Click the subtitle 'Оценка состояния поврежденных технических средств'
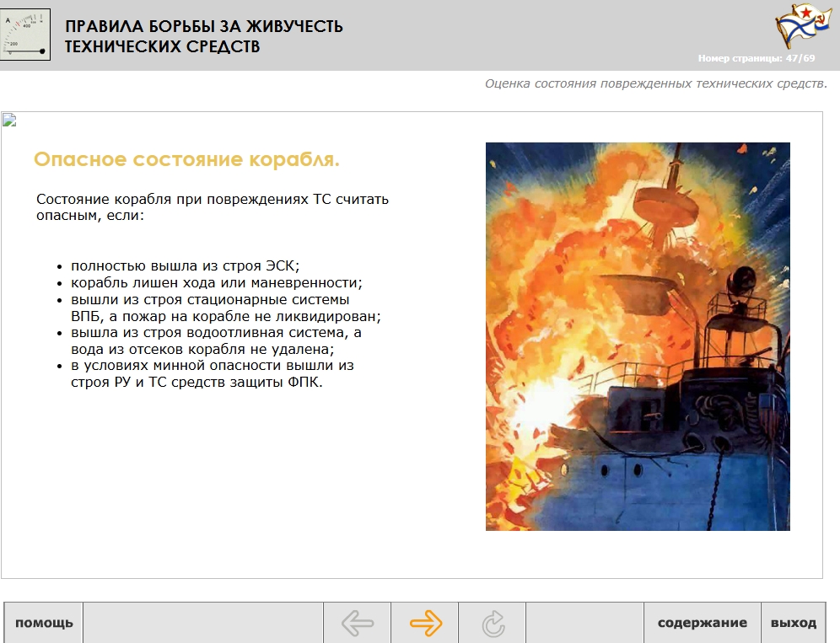Image resolution: width=840 pixels, height=643 pixels. 655,83
